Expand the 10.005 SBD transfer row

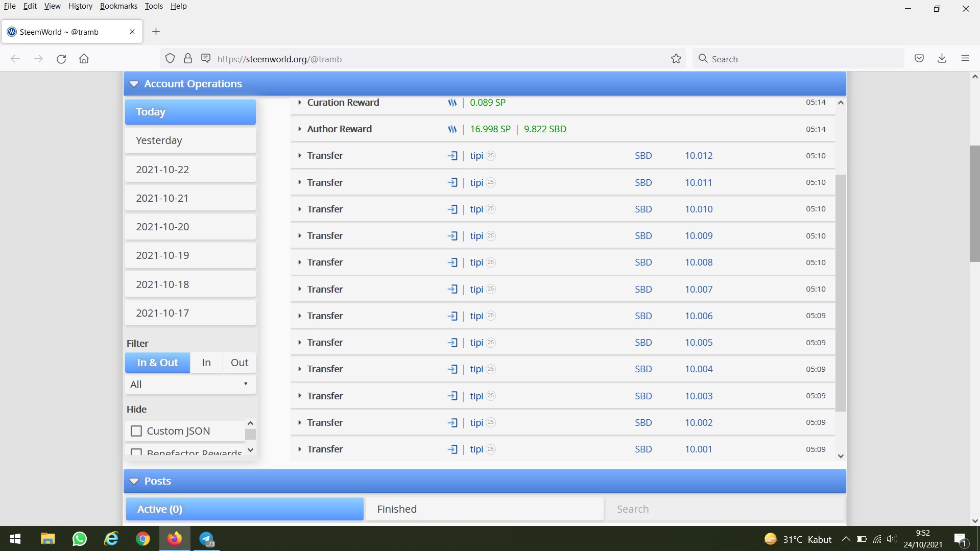(299, 343)
